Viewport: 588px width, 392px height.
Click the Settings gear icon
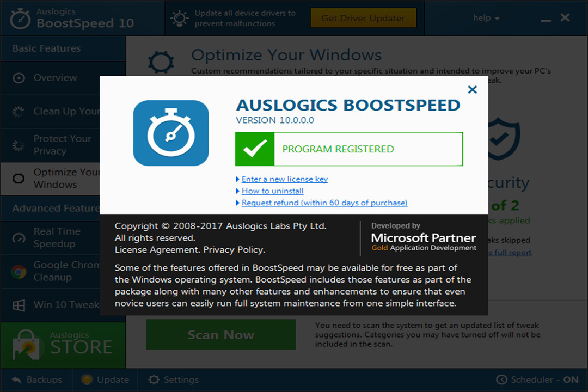154,379
